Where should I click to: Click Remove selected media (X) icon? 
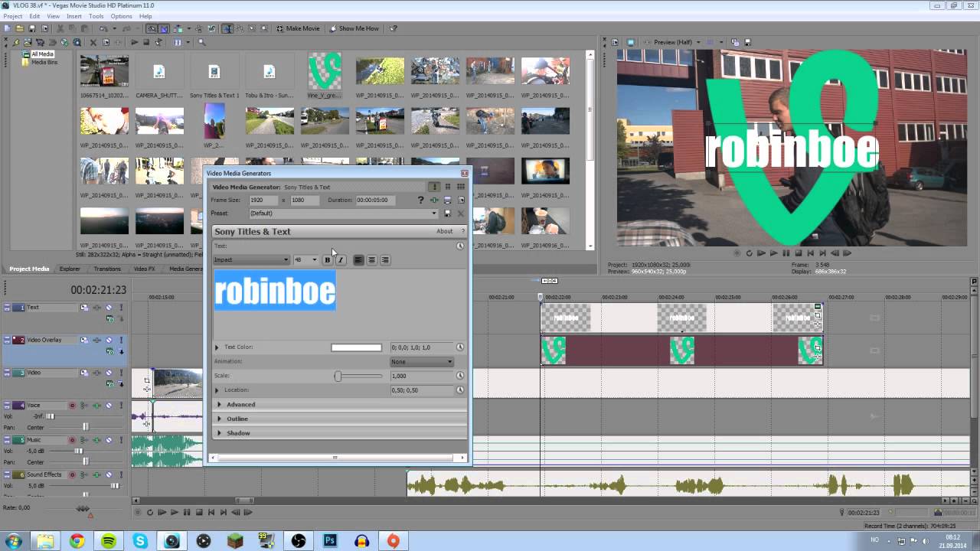93,42
